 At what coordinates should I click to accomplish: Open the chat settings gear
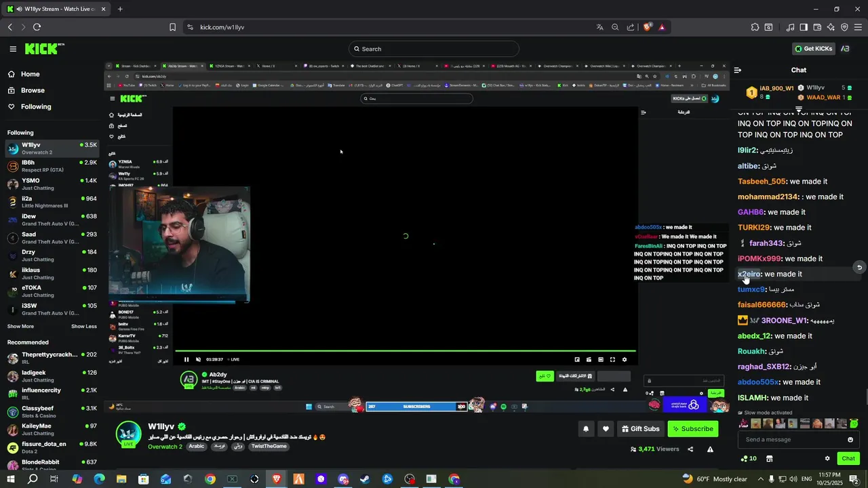[x=827, y=459]
